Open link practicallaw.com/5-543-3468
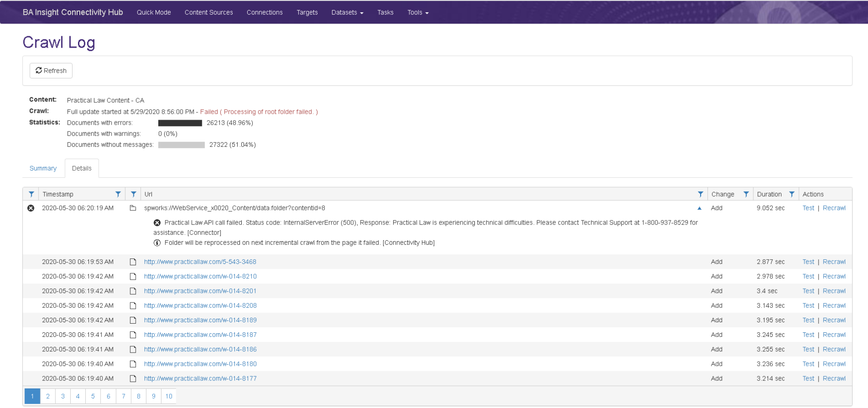 click(x=200, y=262)
